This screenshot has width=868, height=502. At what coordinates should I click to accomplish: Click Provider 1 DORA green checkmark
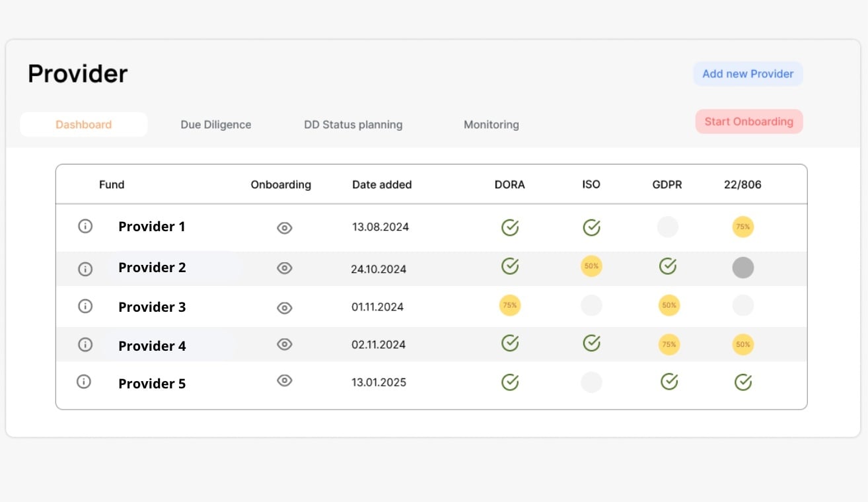tap(509, 227)
